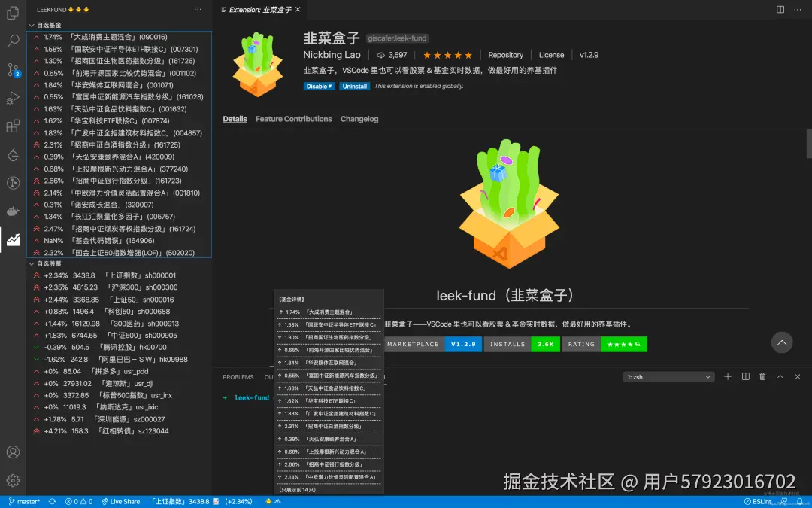812x508 pixels.
Task: Click the Marketplace V1.2.9 badge
Action: pyautogui.click(x=432, y=344)
